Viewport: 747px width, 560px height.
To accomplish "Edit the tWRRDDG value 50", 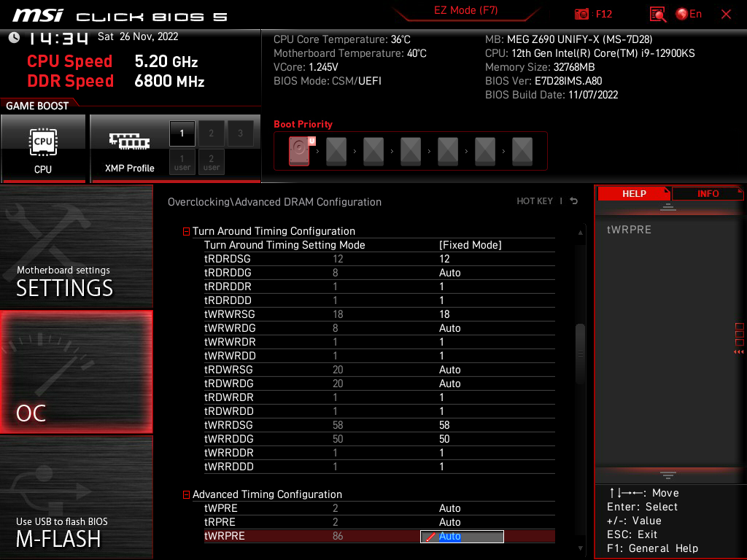I will click(x=444, y=438).
